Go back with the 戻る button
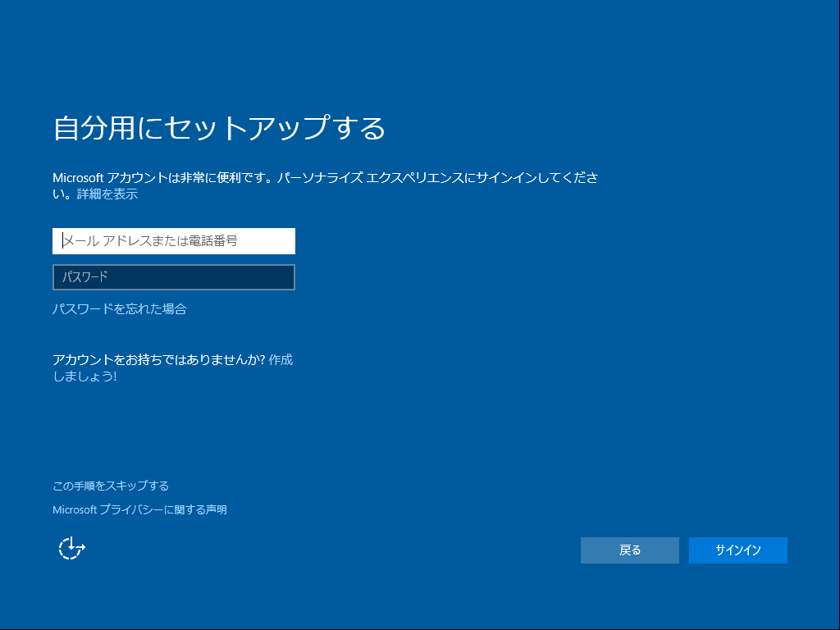Image resolution: width=840 pixels, height=630 pixels. tap(629, 550)
